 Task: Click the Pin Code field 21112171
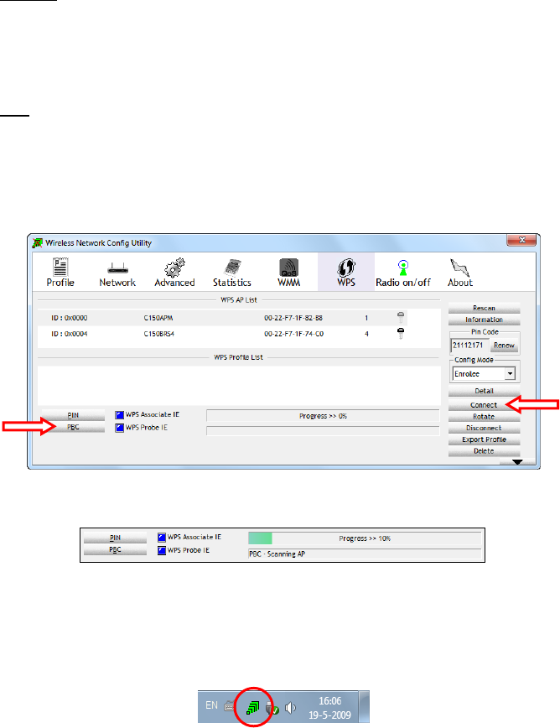pos(469,346)
